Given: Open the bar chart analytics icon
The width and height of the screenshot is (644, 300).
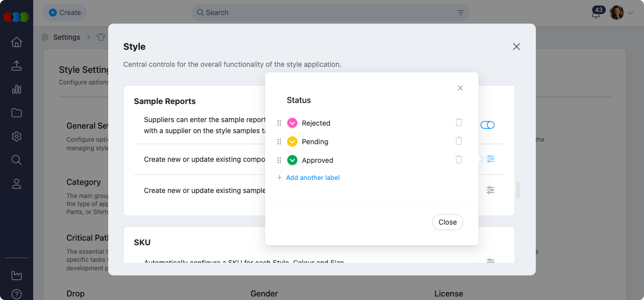Looking at the screenshot, I should click(x=17, y=89).
